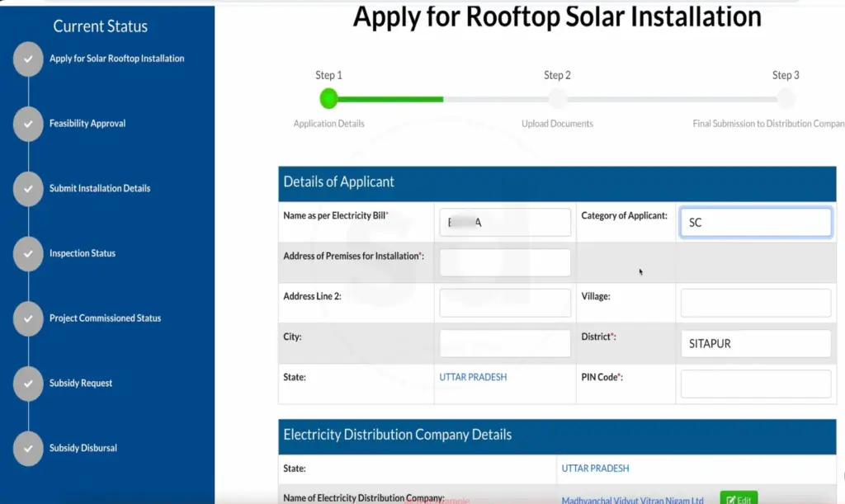
Task: Click the Address of Premises for Installation field
Action: pos(505,262)
